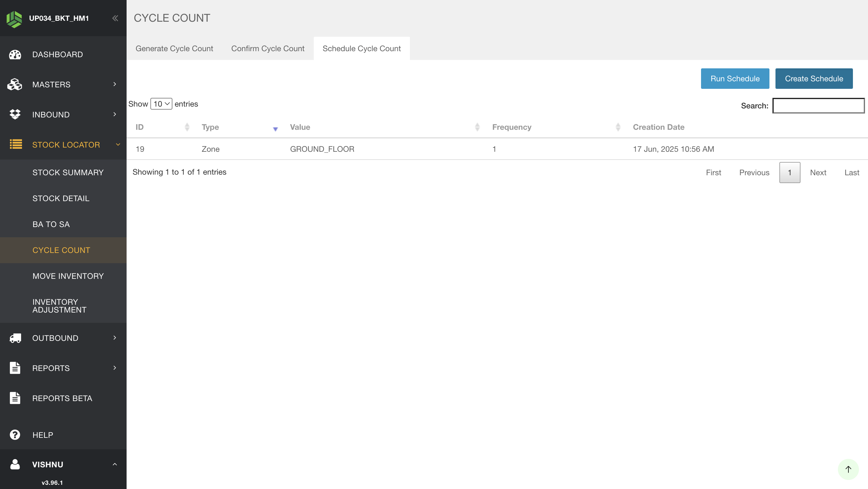
Task: Click the Dashboard gauge icon
Action: click(x=15, y=55)
